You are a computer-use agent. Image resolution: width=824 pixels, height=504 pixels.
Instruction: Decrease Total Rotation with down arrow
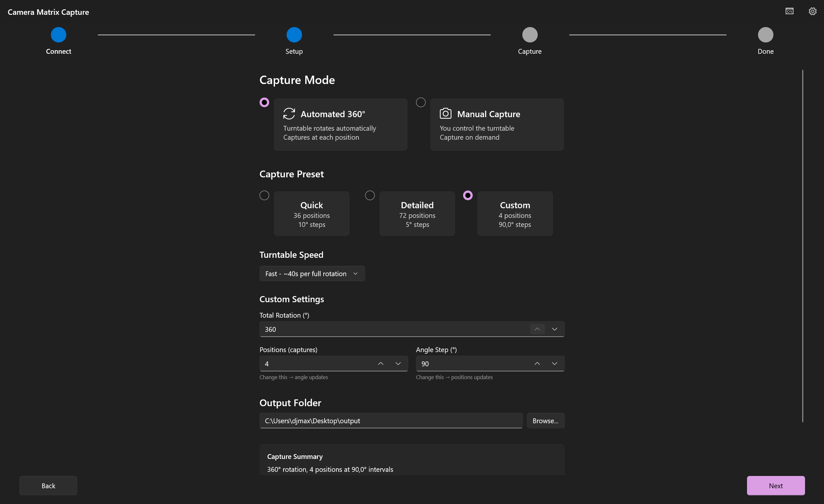(x=554, y=329)
